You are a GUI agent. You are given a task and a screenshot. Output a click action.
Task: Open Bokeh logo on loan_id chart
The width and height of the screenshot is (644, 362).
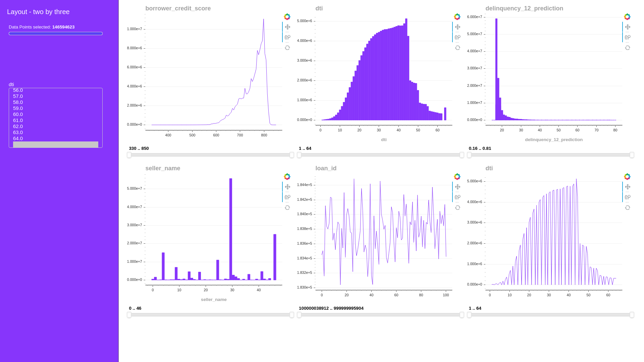pyautogui.click(x=457, y=177)
